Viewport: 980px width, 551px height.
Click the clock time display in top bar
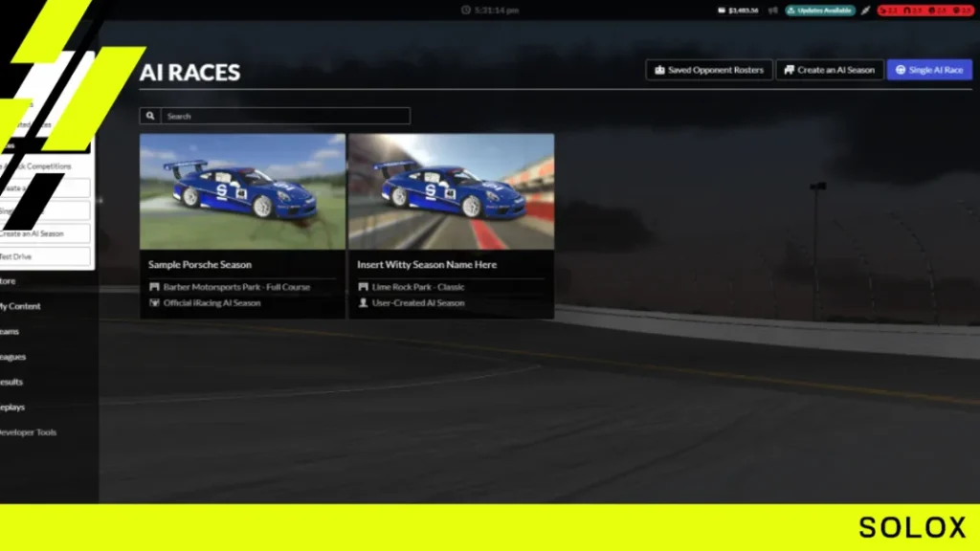[491, 10]
